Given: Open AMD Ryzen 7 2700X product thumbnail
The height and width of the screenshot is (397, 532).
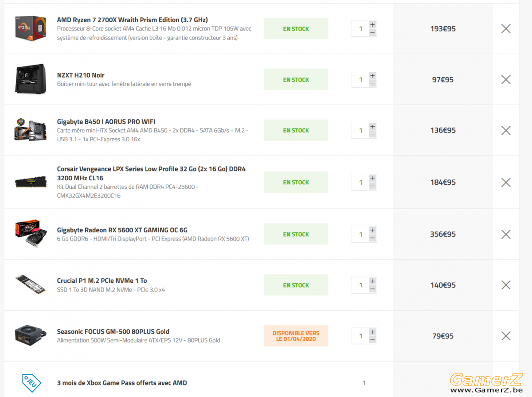Looking at the screenshot, I should 31,29.
